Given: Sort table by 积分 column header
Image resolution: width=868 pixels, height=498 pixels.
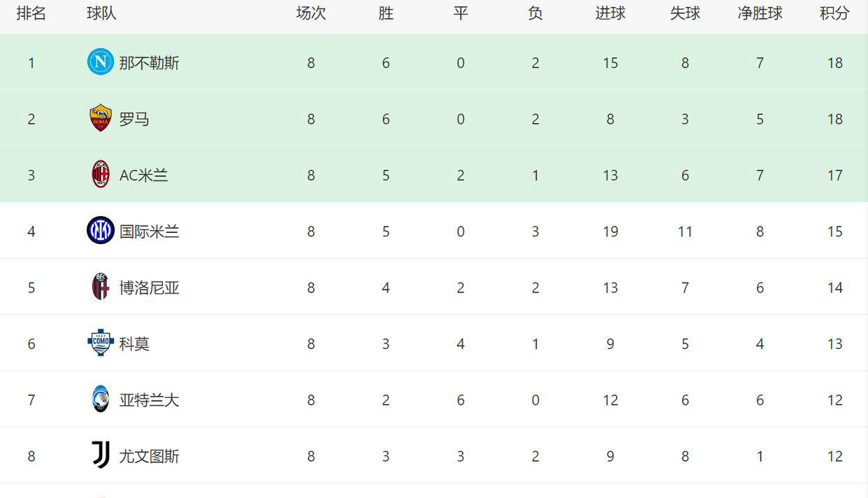Looking at the screenshot, I should click(834, 13).
